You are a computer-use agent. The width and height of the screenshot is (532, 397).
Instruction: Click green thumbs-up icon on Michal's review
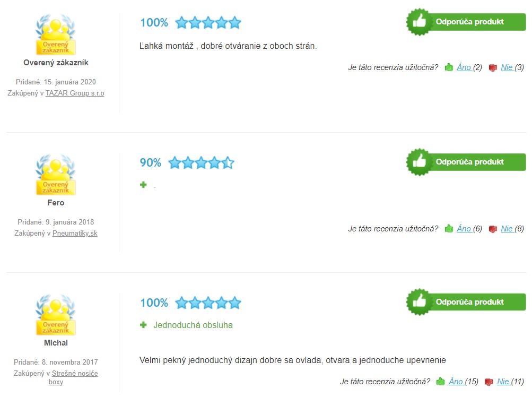tap(441, 382)
